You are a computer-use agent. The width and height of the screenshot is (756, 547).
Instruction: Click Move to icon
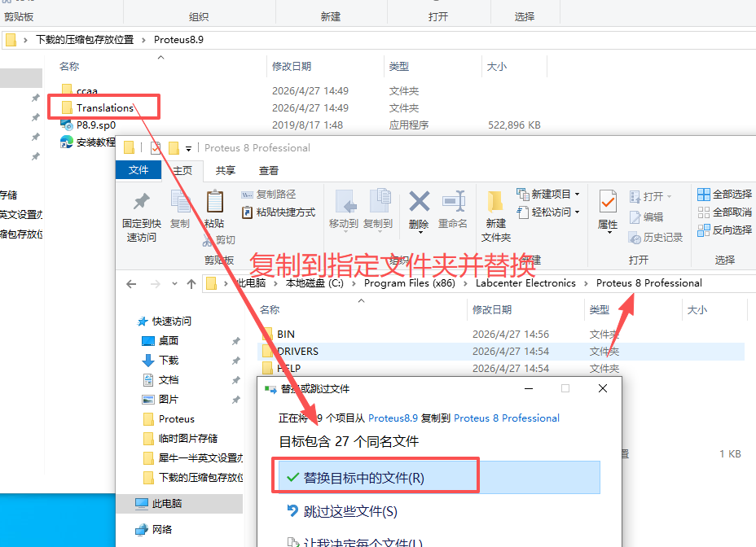(344, 201)
